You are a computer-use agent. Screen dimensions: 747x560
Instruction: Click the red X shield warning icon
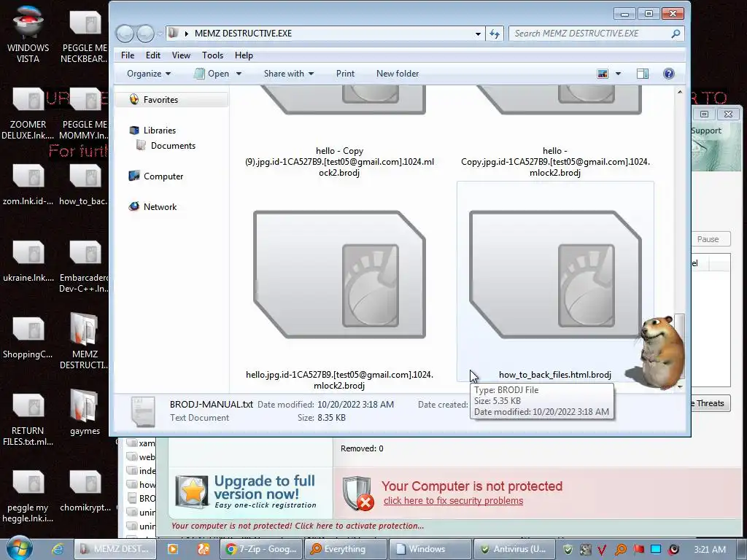click(358, 494)
